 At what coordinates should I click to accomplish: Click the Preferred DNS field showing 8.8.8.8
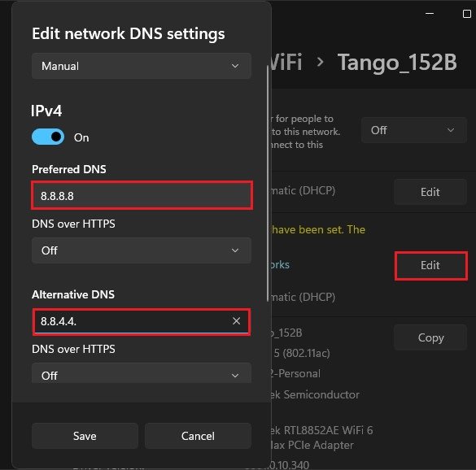coord(142,195)
